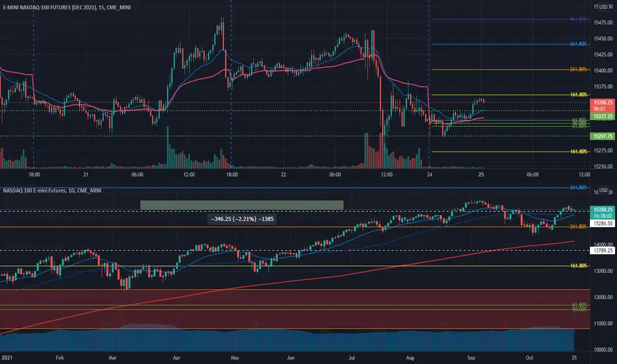
Task: Click the Feb label on the daily time axis
Action: 60,357
